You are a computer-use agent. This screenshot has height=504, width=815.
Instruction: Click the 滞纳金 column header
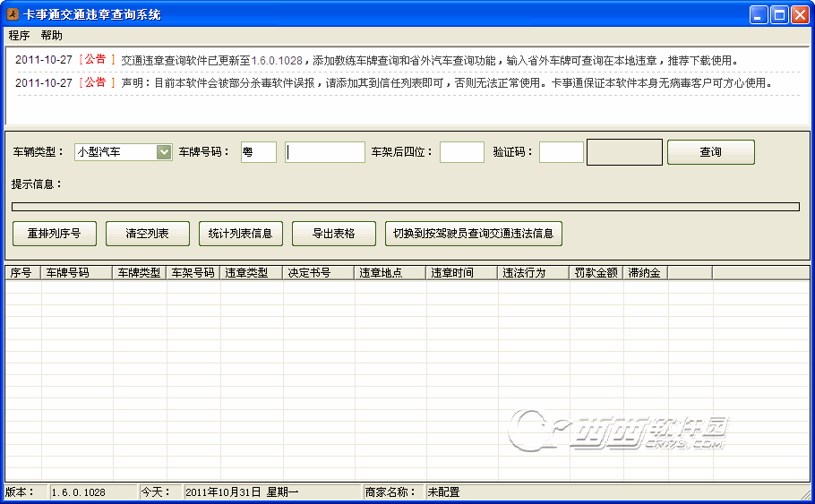[x=646, y=273]
